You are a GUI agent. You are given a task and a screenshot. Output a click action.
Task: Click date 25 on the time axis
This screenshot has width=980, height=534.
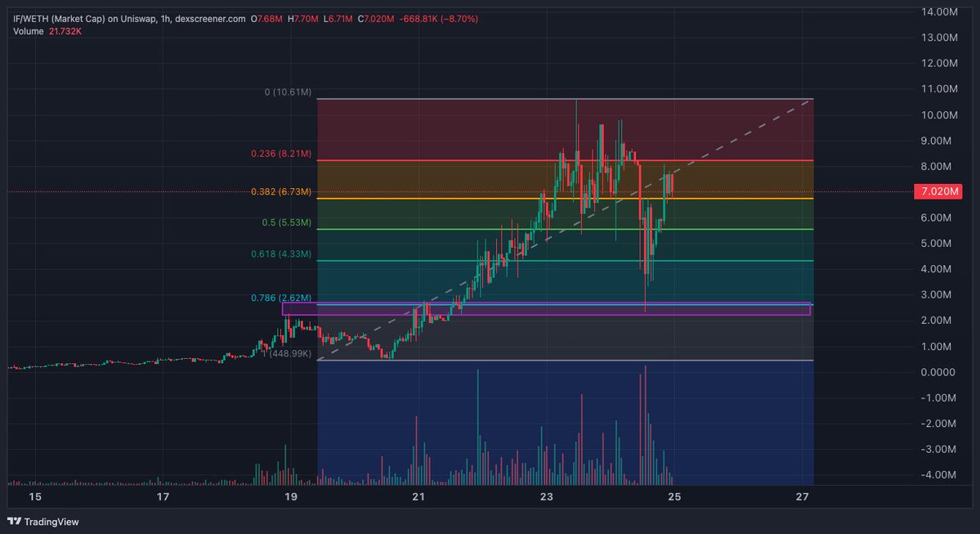coord(674,496)
